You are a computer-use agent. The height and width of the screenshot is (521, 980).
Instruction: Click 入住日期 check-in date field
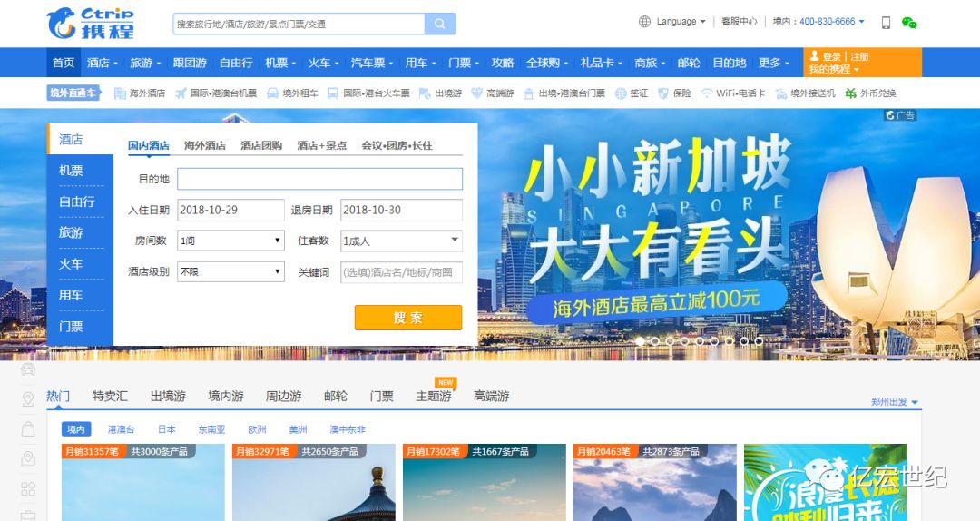[x=230, y=211]
